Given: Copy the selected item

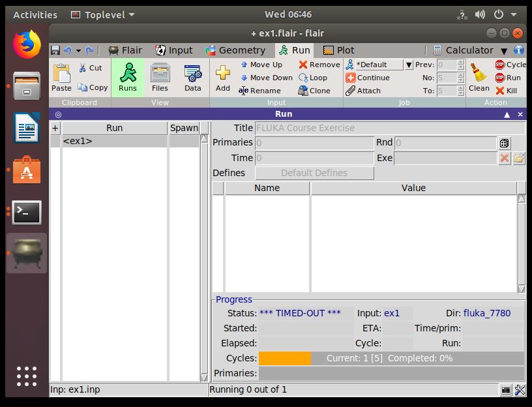Looking at the screenshot, I should click(x=93, y=87).
